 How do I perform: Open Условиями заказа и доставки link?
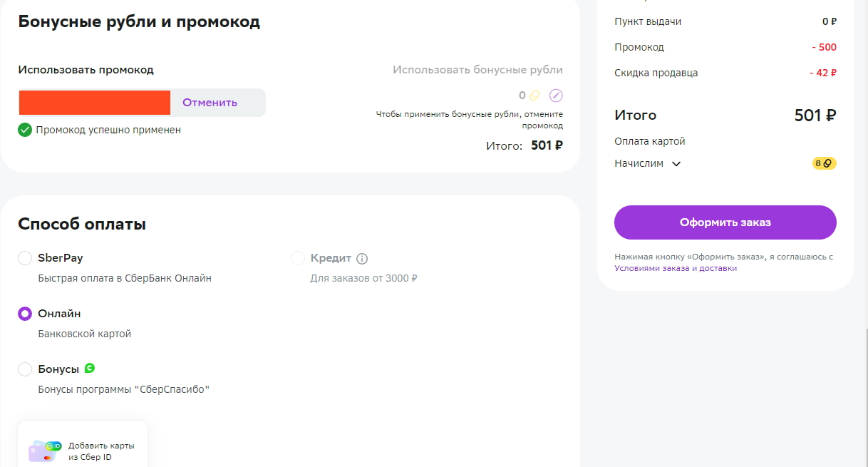[676, 268]
